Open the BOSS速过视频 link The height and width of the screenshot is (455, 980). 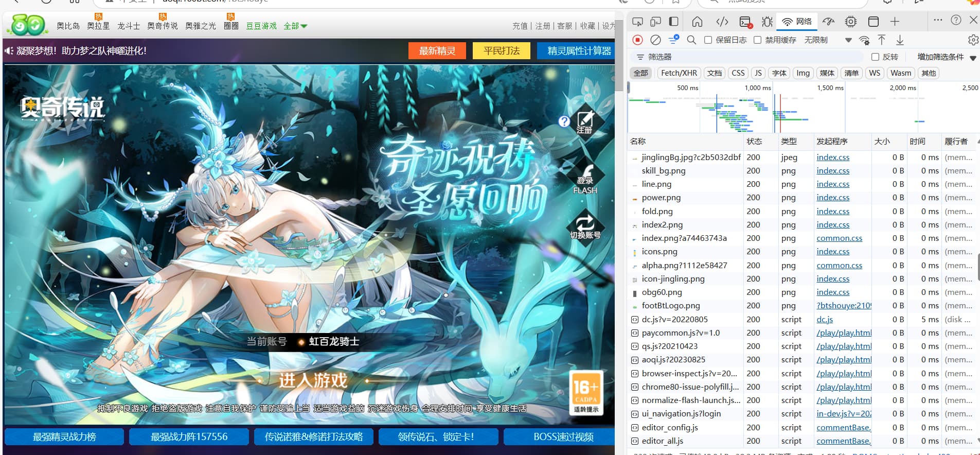pos(559,436)
